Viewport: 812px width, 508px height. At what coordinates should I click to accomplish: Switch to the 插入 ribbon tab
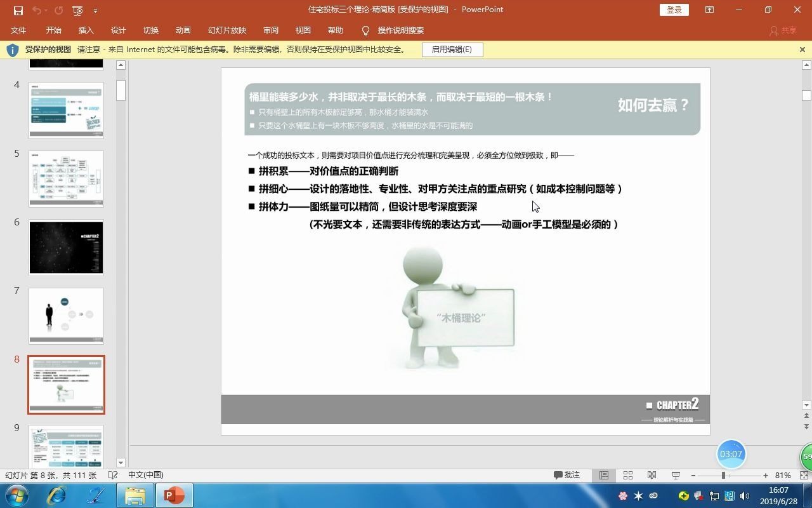click(86, 30)
